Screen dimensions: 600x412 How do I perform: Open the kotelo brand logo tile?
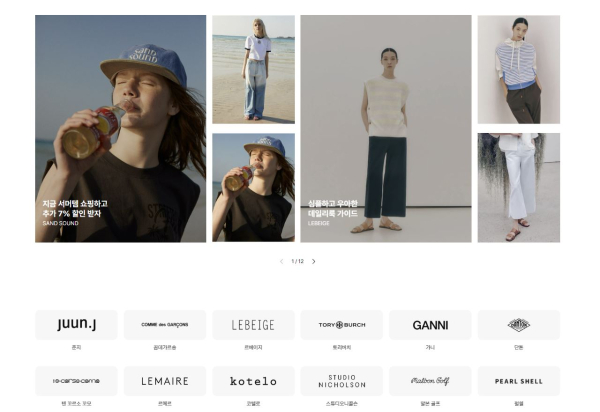pos(253,381)
